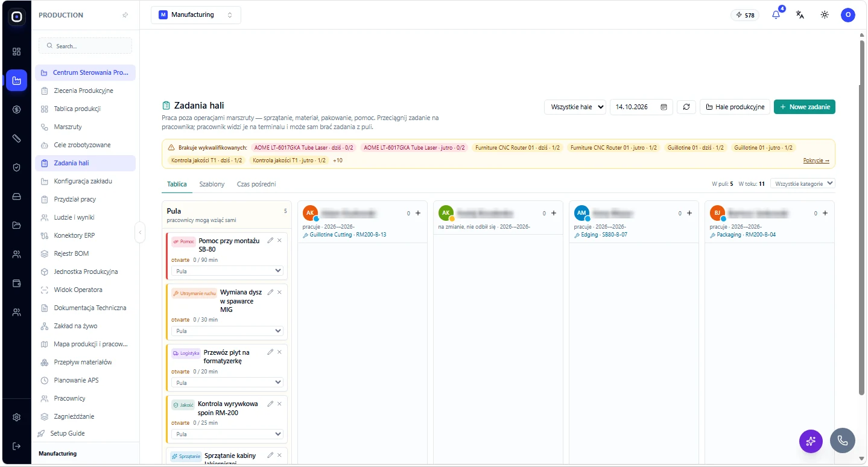
Task: Switch to the Czas pośredni tab
Action: [x=256, y=184]
